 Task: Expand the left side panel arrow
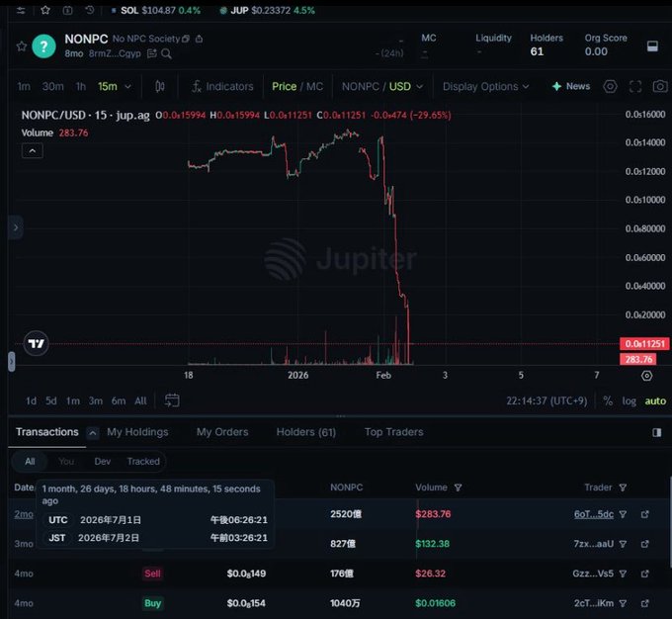point(16,227)
